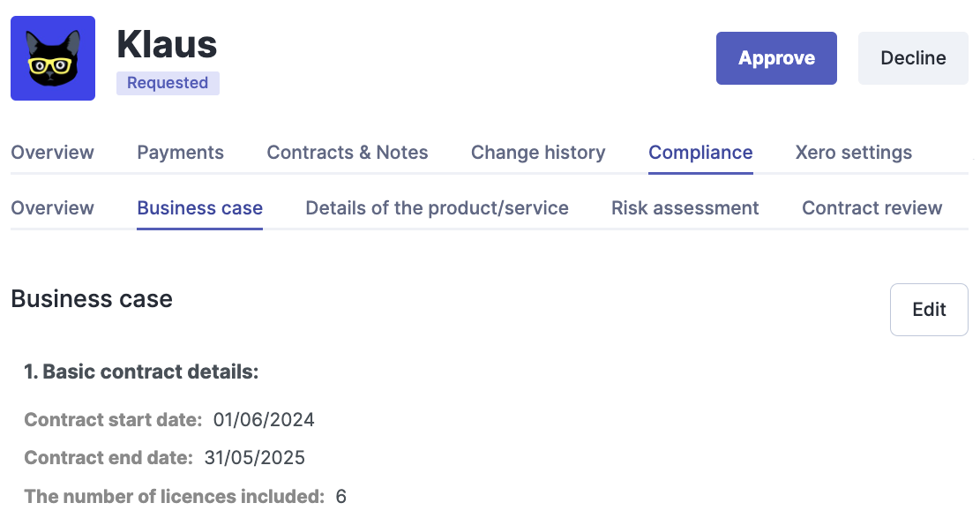Click the Klaus vendor name heading
980x518 pixels.
pyautogui.click(x=167, y=45)
